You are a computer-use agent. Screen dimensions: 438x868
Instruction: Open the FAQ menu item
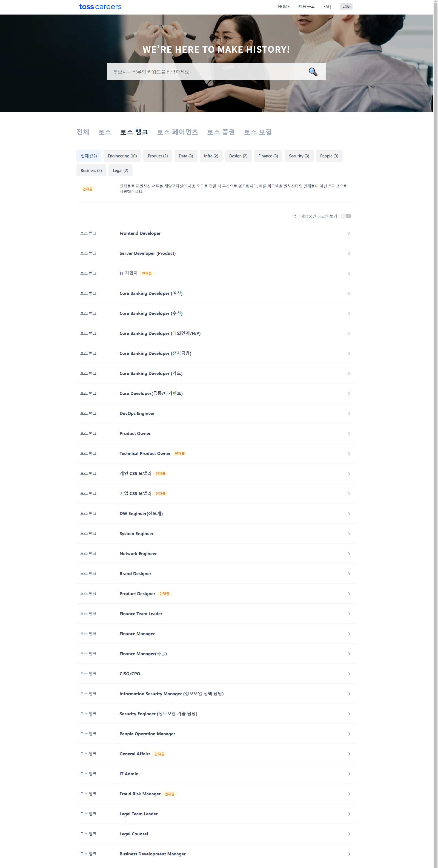click(x=327, y=6)
